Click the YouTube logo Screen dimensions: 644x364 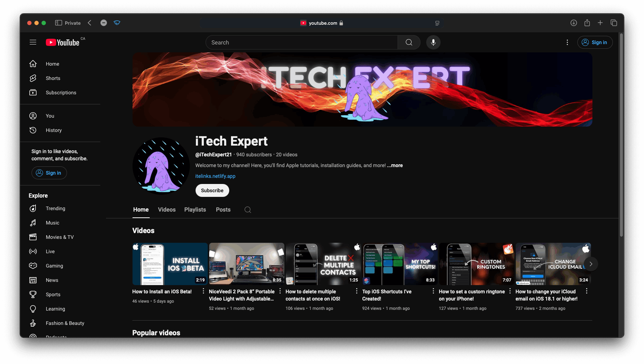tap(63, 42)
